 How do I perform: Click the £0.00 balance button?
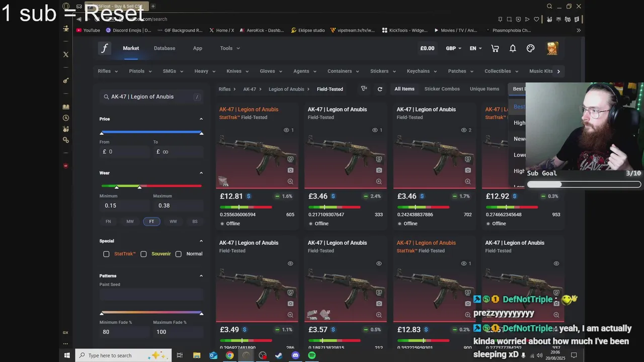427,48
